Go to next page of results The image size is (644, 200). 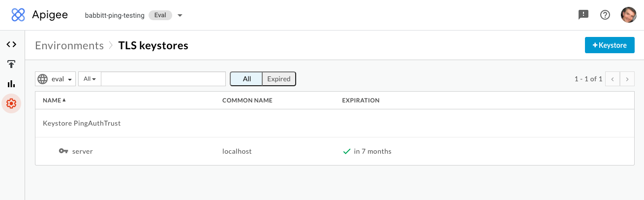click(x=627, y=79)
